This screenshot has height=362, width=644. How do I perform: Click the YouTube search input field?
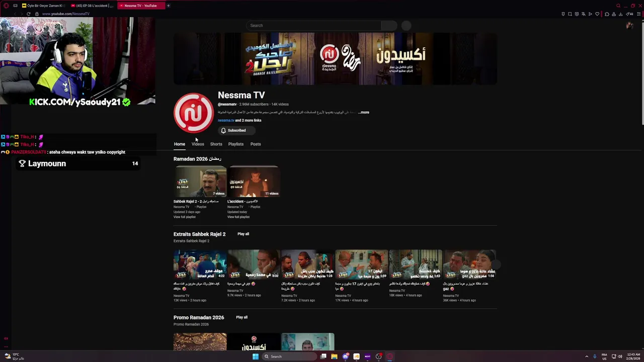313,26
